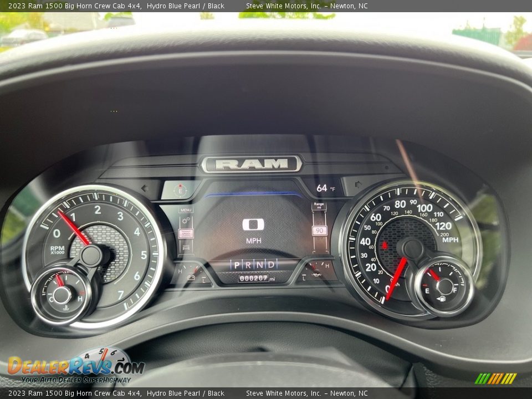
Task: Click the right turn signal arrow indicator
Action: point(357,183)
